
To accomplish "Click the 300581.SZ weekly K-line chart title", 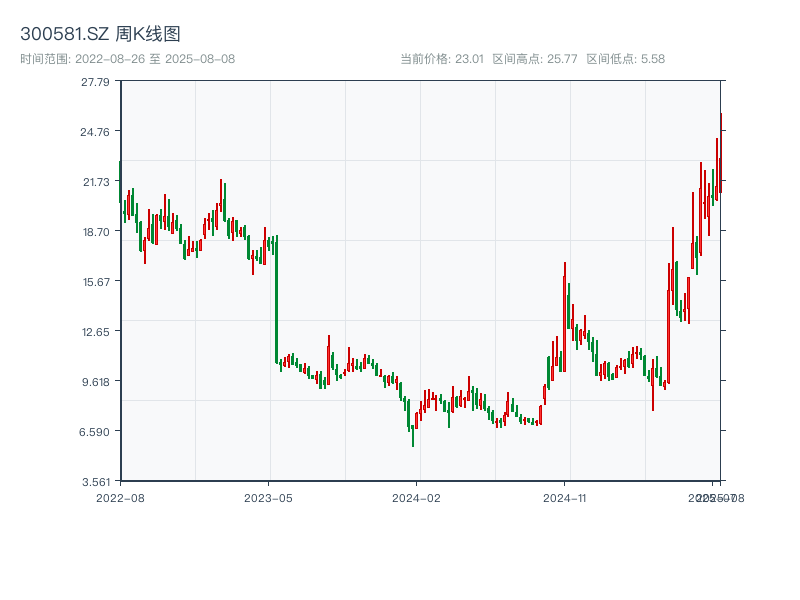I will coord(100,35).
